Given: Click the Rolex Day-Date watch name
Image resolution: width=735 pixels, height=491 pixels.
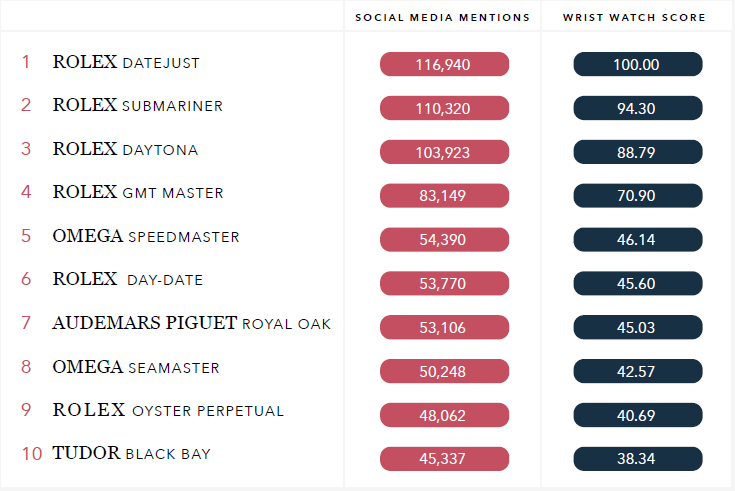Looking at the screenshot, I should pos(128,280).
